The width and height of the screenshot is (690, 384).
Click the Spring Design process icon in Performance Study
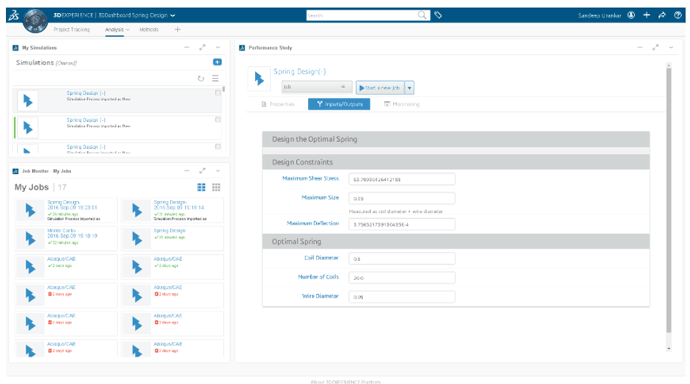point(259,79)
